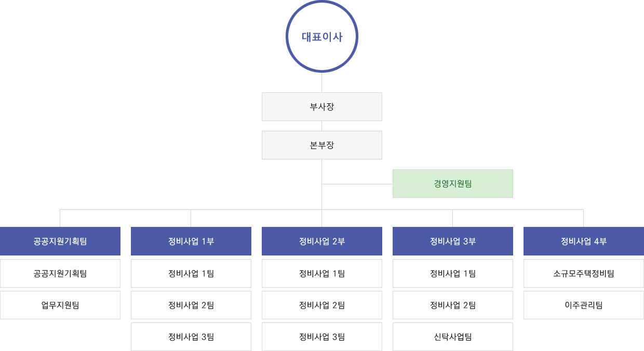The height and width of the screenshot is (351, 644).
Task: Select the 업무지원팀 team box
Action: pos(60,305)
